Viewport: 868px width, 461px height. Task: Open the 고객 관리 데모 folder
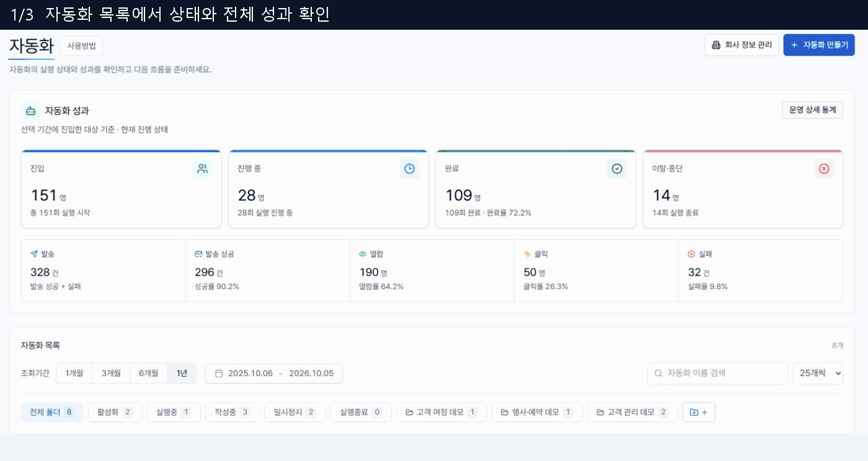click(633, 412)
